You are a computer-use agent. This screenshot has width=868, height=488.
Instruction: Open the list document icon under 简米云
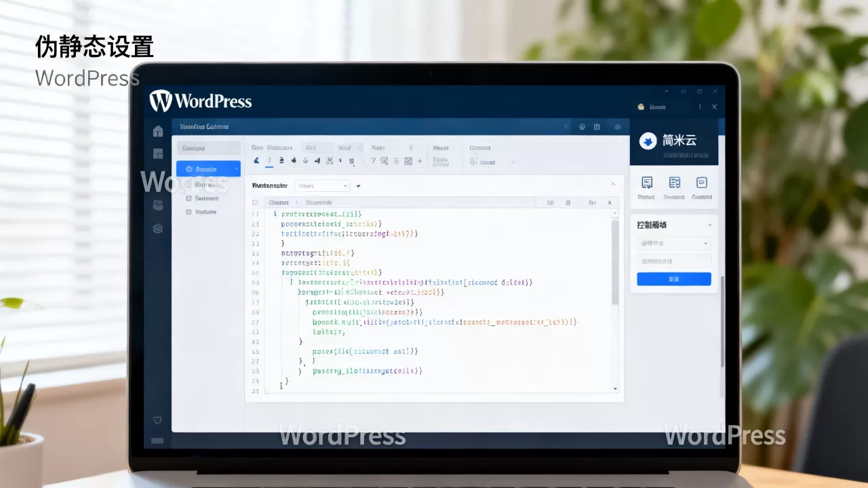point(675,182)
